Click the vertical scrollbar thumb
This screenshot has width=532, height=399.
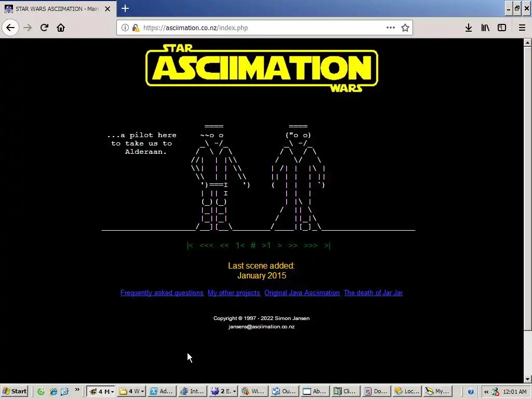point(527,188)
